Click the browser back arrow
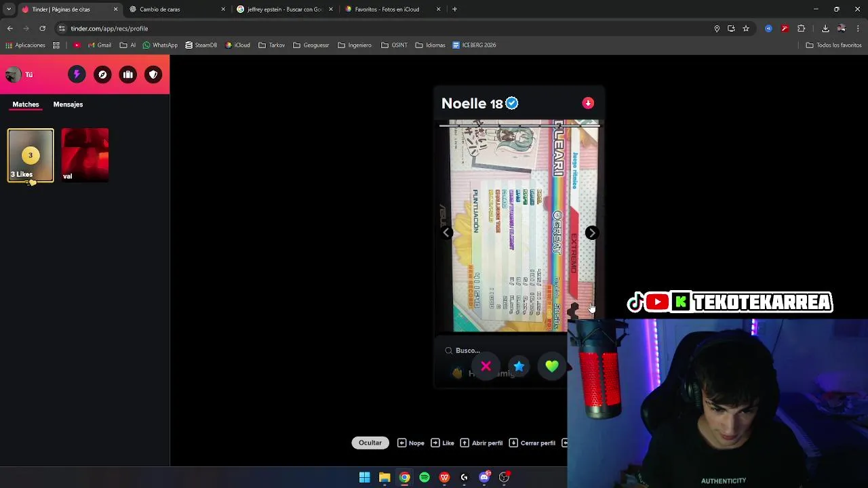Screen dimensions: 868x488 pos(10,28)
